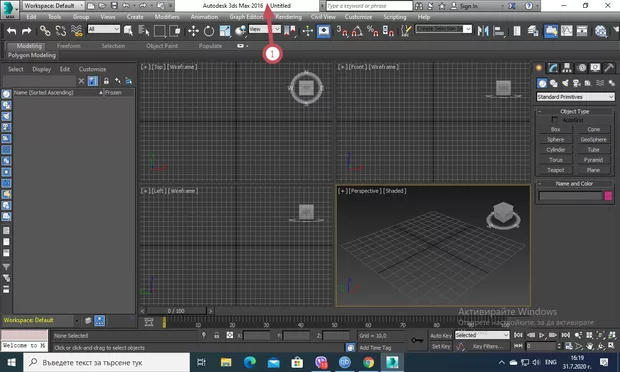620x372 pixels.
Task: Toggle Set Key animation mode
Action: 440,346
